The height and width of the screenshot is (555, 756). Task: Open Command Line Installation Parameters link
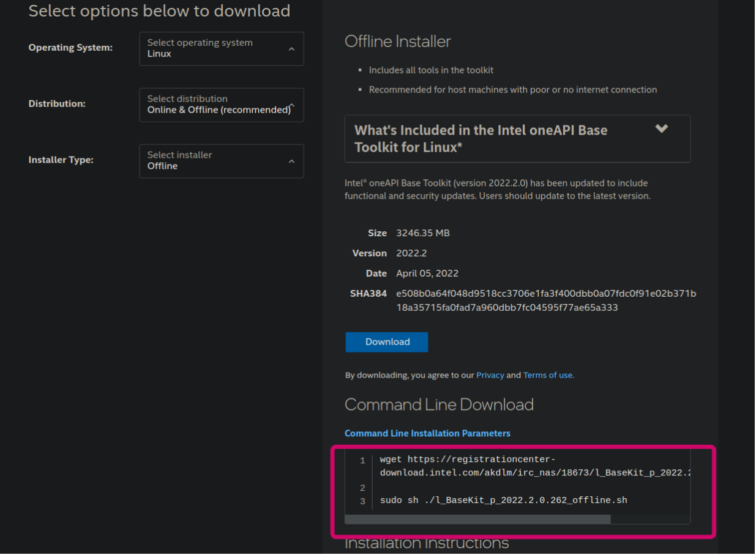tap(427, 433)
